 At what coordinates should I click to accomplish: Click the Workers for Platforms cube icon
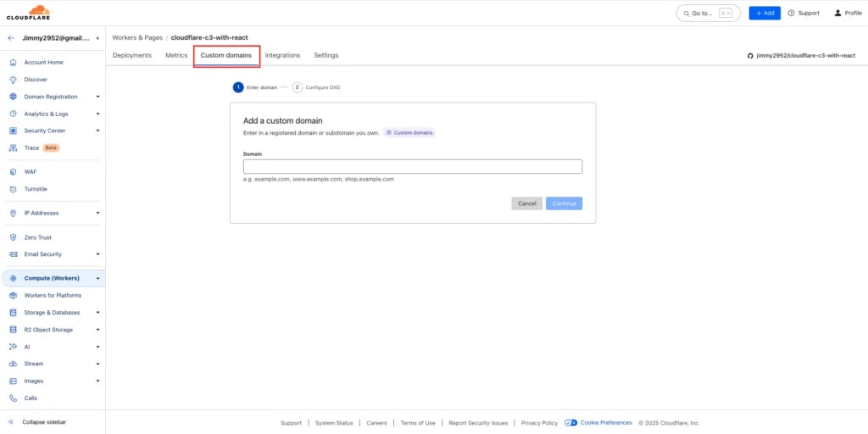coord(14,296)
